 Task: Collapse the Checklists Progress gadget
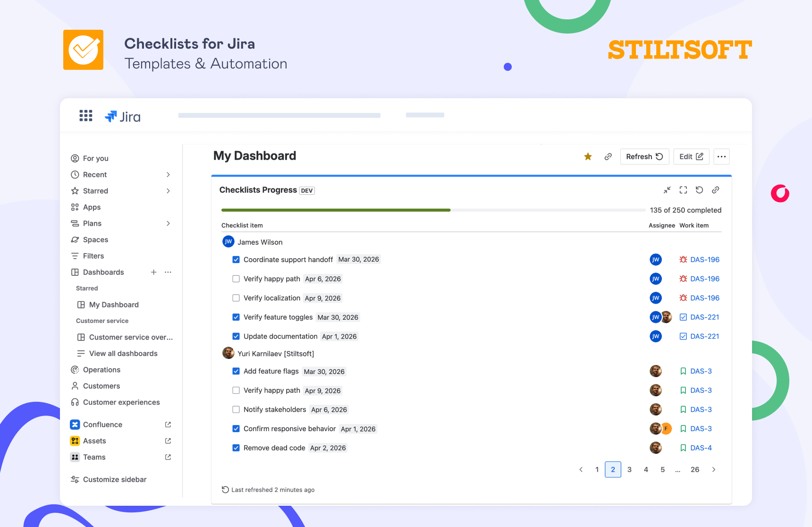(x=667, y=190)
